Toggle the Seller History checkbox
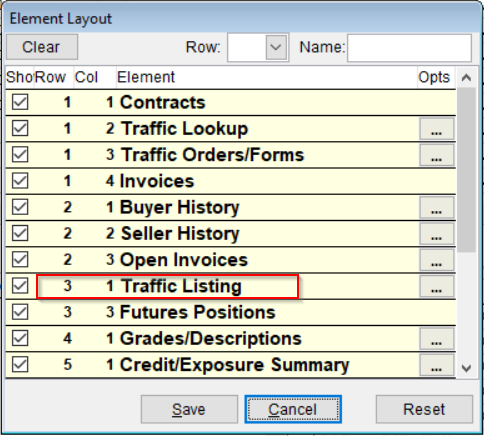 coord(20,233)
